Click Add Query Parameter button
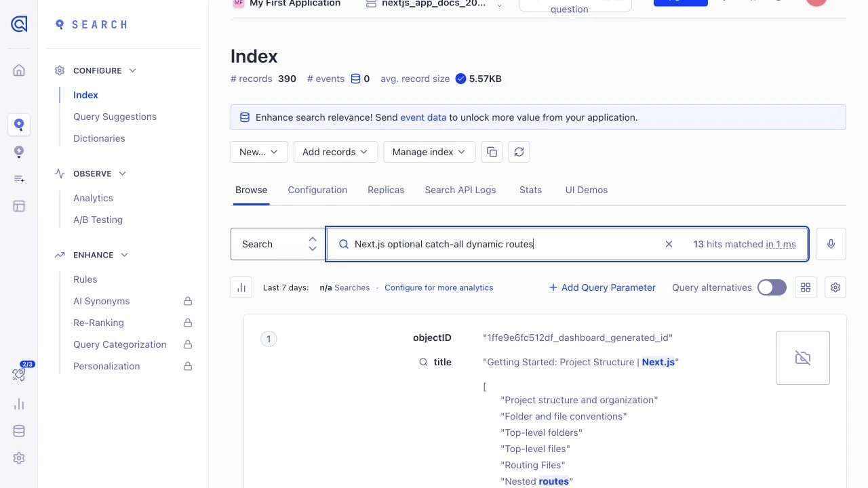This screenshot has height=488, width=868. point(602,287)
